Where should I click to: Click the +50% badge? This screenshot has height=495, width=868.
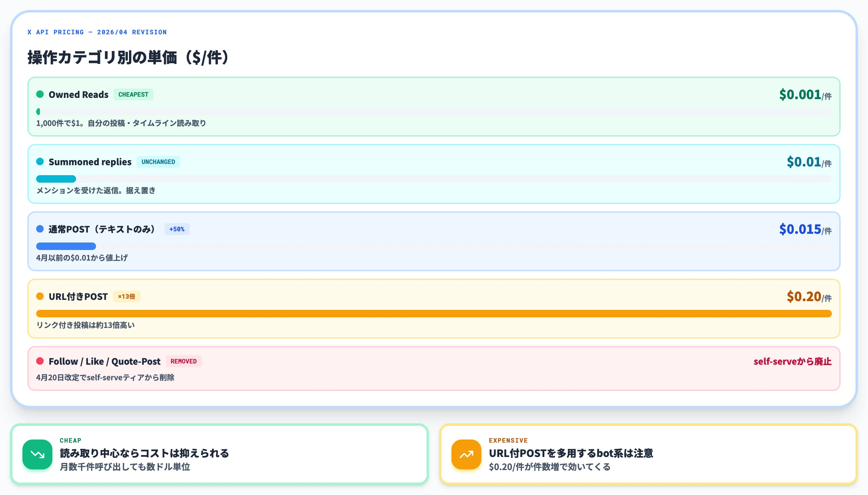click(x=177, y=229)
